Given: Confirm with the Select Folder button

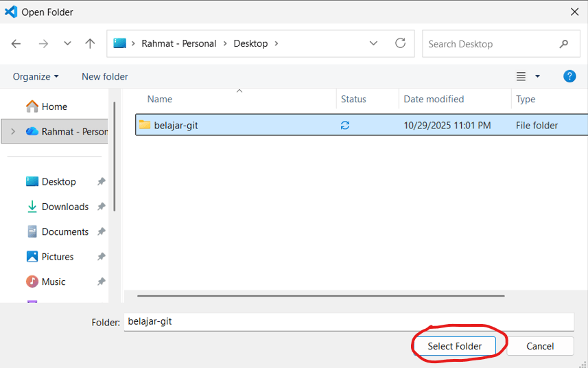Looking at the screenshot, I should click(454, 346).
